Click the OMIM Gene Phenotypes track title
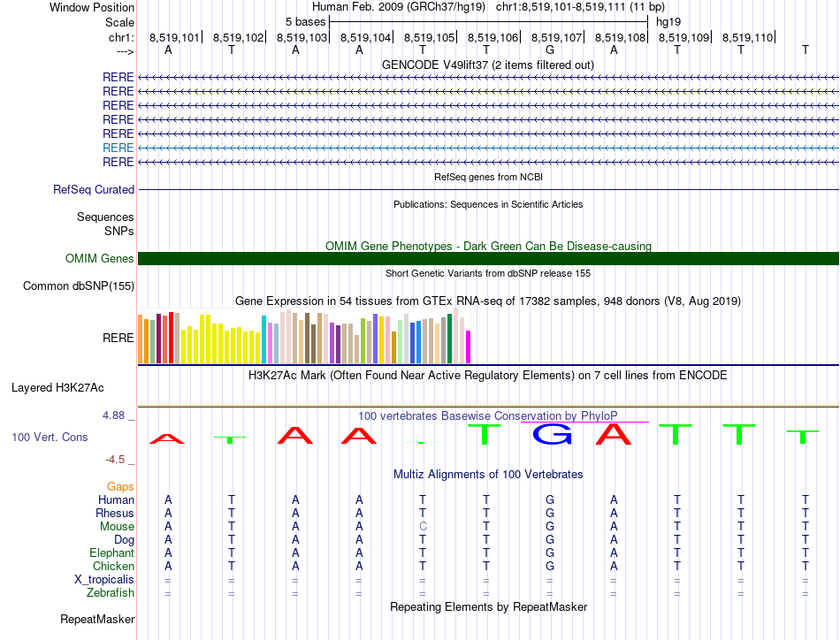 [488, 246]
